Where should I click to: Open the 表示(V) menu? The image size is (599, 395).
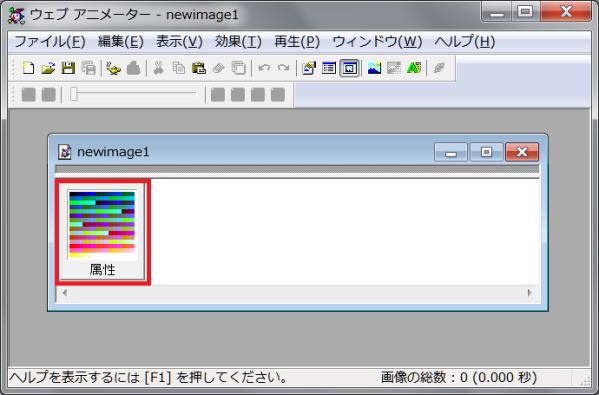(179, 41)
